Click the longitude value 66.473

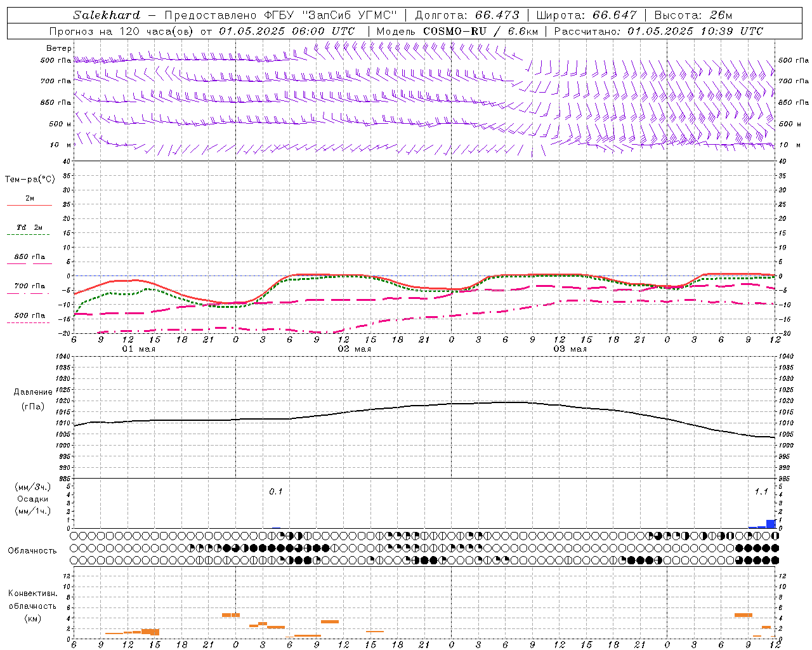point(497,15)
